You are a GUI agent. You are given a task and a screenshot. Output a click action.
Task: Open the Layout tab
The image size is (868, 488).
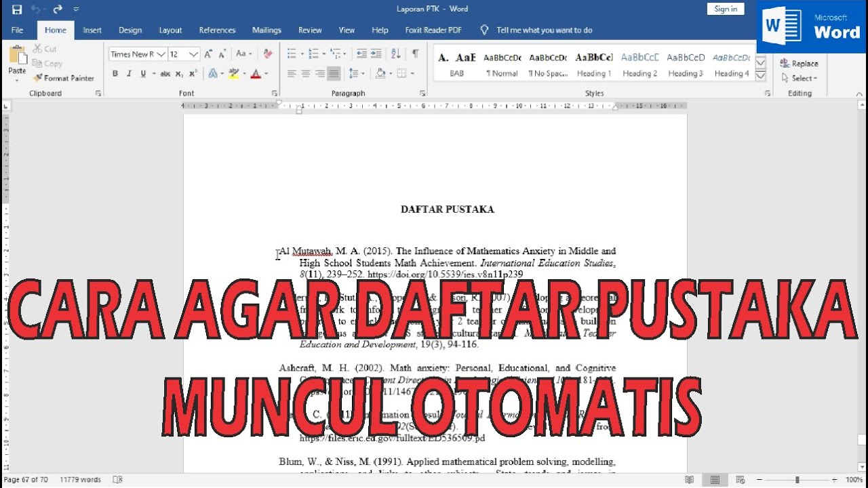[x=170, y=30]
